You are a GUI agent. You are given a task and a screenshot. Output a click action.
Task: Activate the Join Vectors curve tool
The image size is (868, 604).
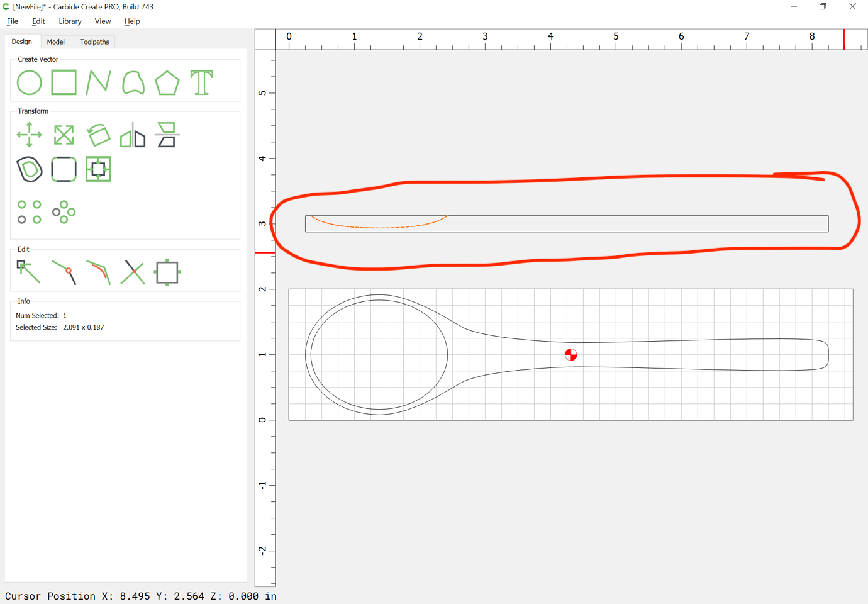[99, 272]
